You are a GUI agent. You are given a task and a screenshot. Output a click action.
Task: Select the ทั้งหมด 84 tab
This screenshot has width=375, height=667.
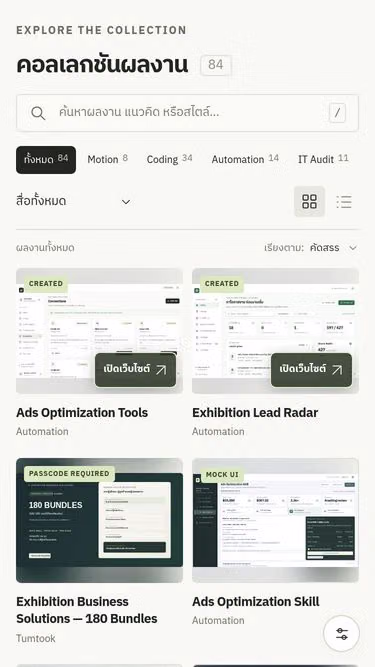coord(46,160)
